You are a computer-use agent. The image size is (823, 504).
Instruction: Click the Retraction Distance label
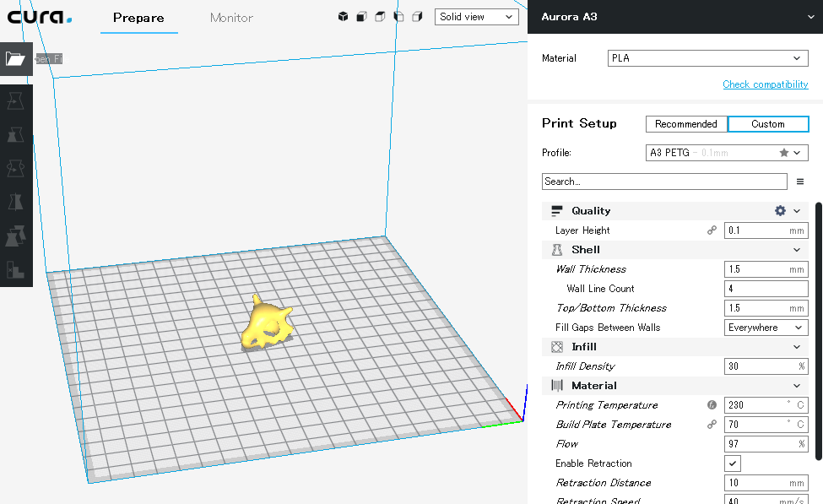(x=603, y=483)
